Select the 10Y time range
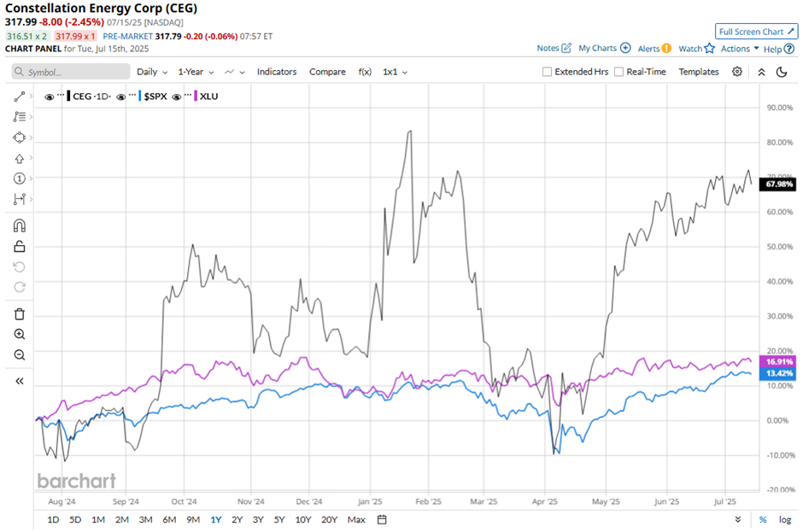This screenshot has width=803, height=532. [302, 520]
